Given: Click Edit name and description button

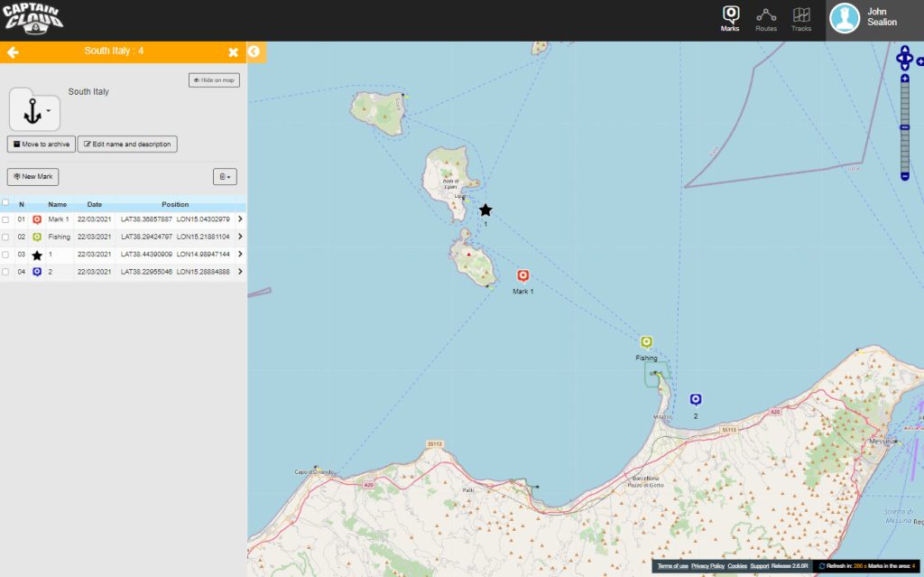Looking at the screenshot, I should pyautogui.click(x=127, y=144).
